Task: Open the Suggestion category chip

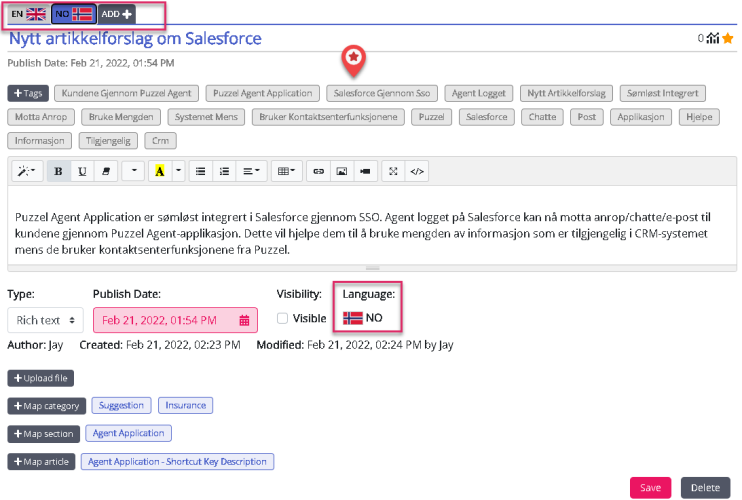Action: pyautogui.click(x=122, y=405)
